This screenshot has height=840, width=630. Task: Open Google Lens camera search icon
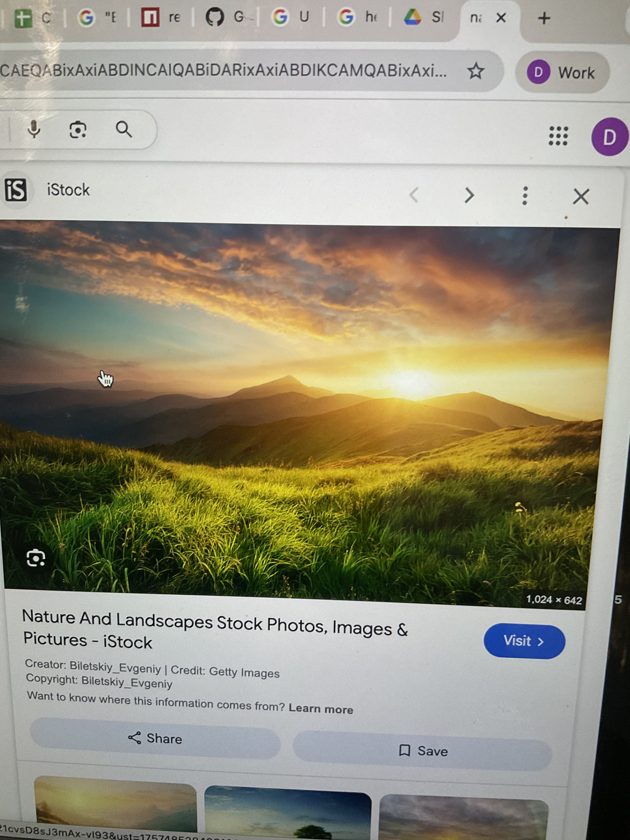coord(78,130)
